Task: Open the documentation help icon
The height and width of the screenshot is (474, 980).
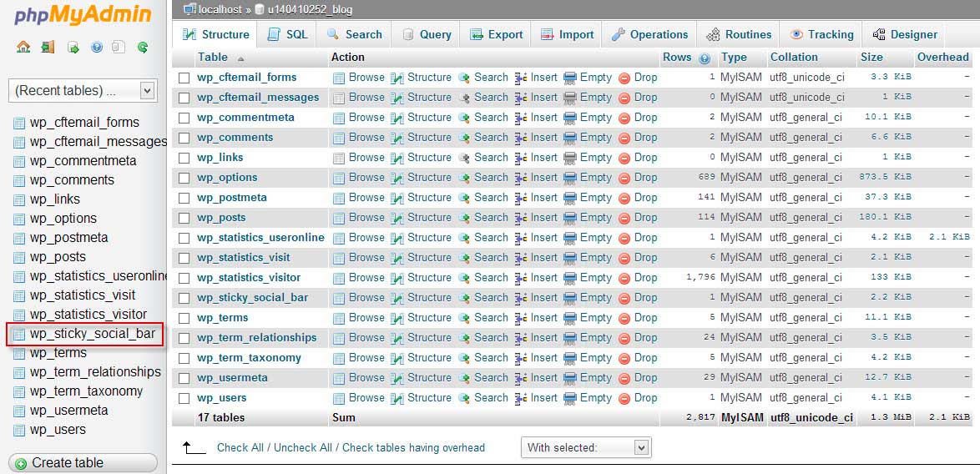Action: [96, 47]
